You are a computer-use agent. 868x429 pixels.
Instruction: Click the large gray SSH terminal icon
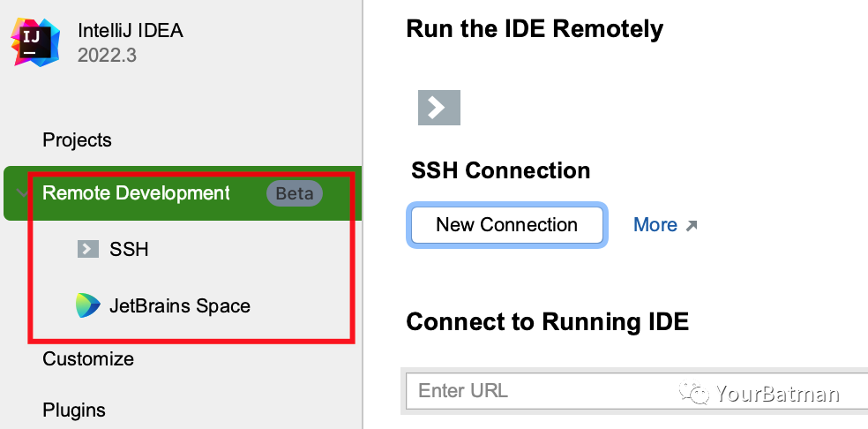coord(438,108)
